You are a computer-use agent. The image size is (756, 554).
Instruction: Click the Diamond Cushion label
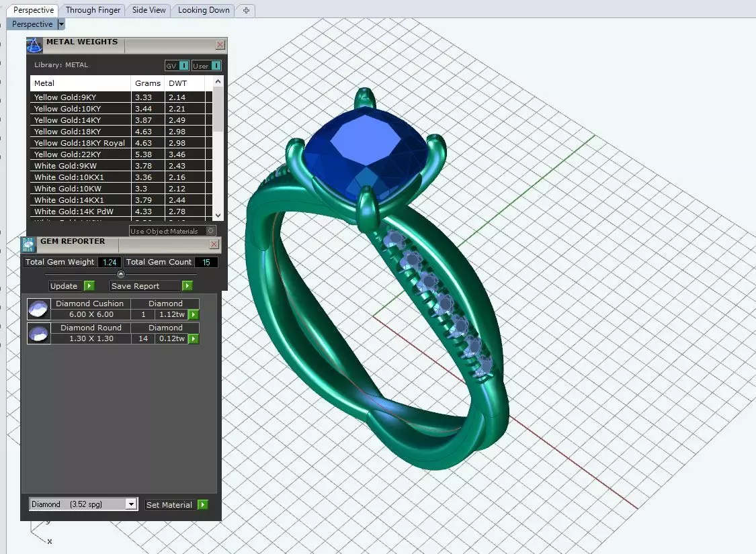point(89,304)
